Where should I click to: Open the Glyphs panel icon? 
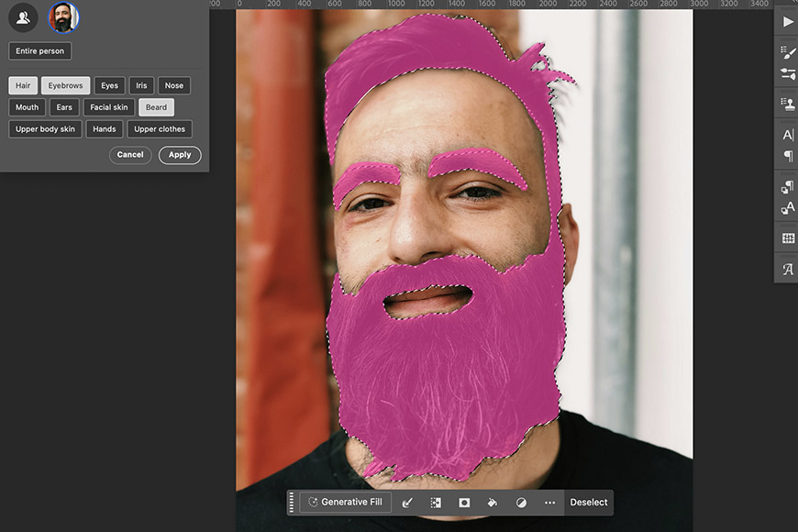[x=788, y=269]
